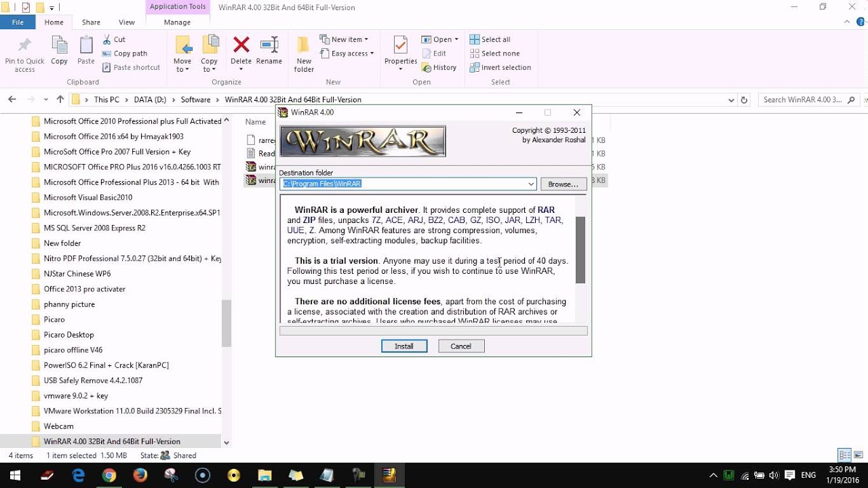The image size is (868, 488).
Task: Switch to the Share ribbon tab
Action: 91,22
